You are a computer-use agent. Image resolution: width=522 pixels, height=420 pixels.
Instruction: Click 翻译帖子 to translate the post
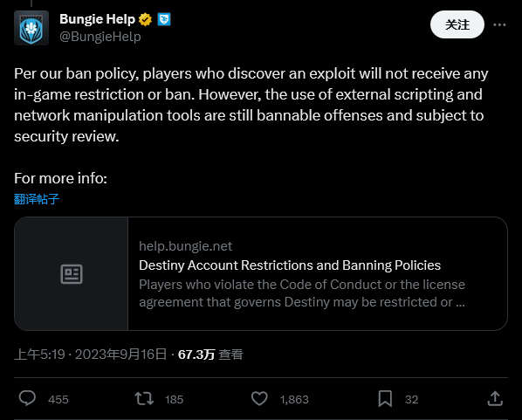tap(37, 199)
